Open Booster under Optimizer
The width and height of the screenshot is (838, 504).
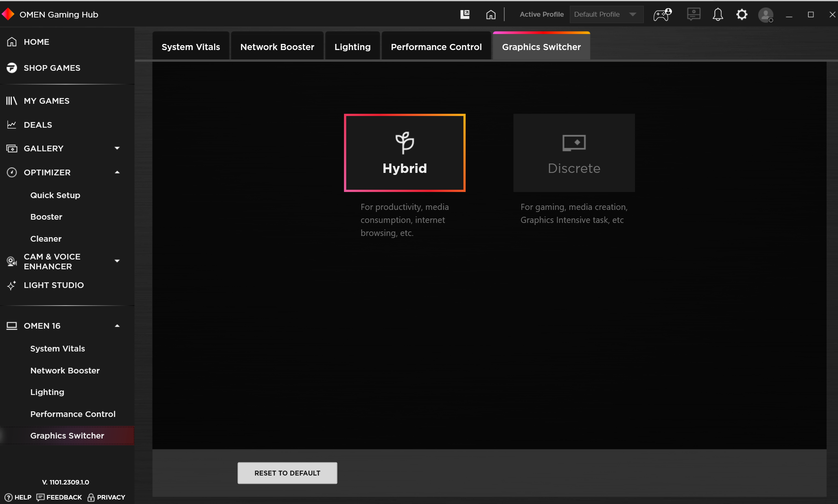point(46,217)
